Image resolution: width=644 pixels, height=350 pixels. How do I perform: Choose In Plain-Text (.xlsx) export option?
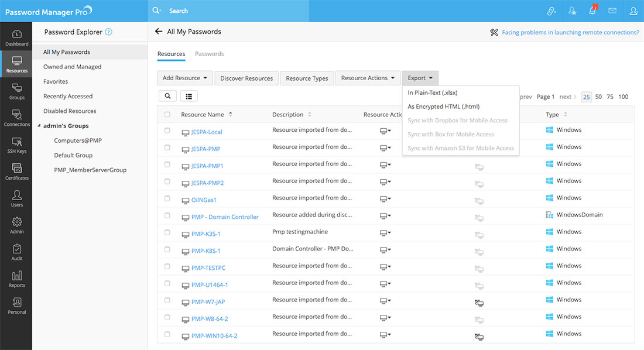[x=433, y=92]
